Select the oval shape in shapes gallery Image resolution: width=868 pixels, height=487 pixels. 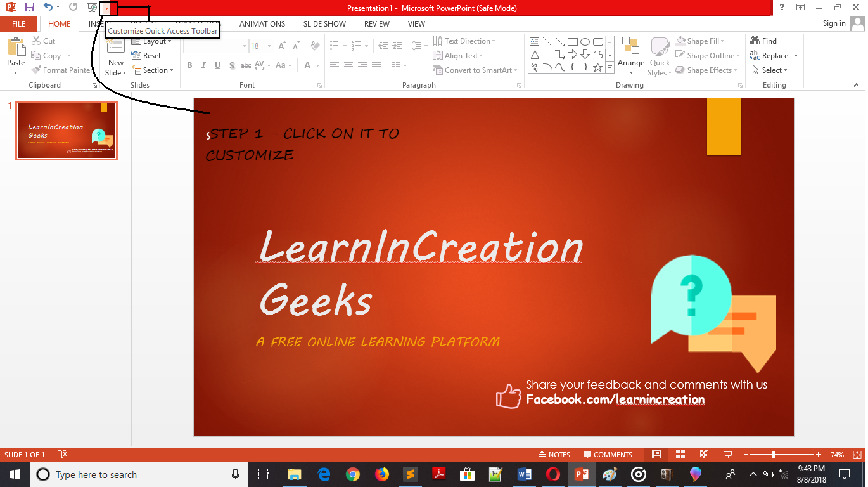pyautogui.click(x=585, y=42)
